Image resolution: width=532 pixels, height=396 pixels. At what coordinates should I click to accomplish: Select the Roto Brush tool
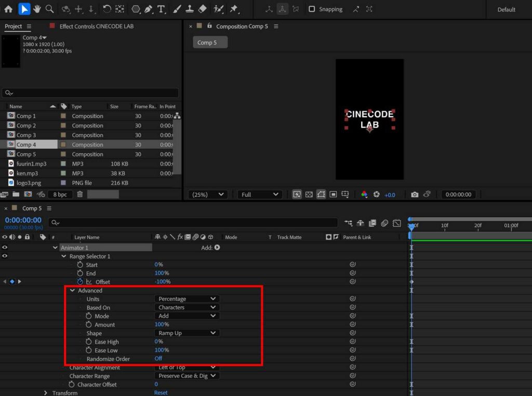tap(219, 9)
